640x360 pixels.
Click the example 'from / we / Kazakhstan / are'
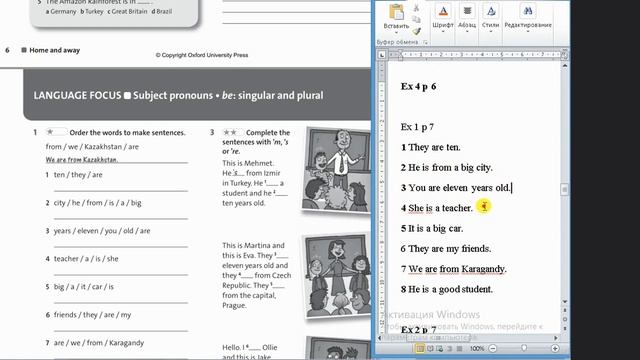(92, 147)
